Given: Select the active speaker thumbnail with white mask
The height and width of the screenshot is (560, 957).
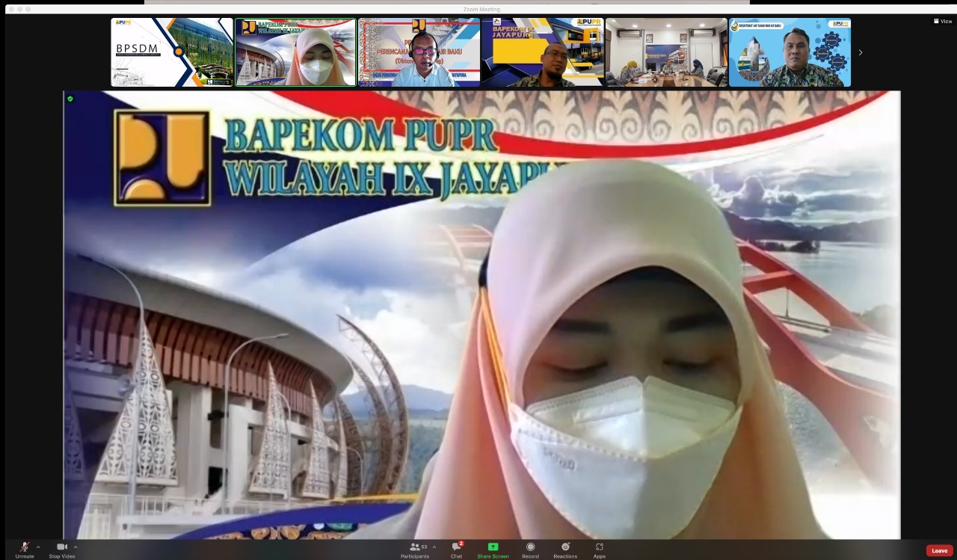Looking at the screenshot, I should (295, 52).
